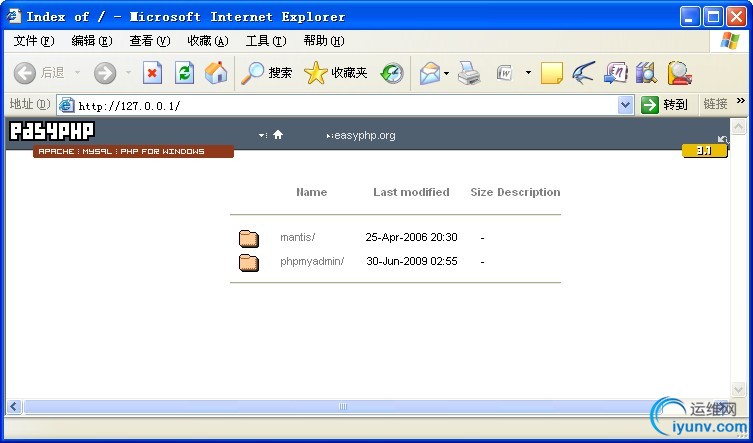This screenshot has height=443, width=753.
Task: Click the translate document toolbar icon
Action: click(616, 74)
